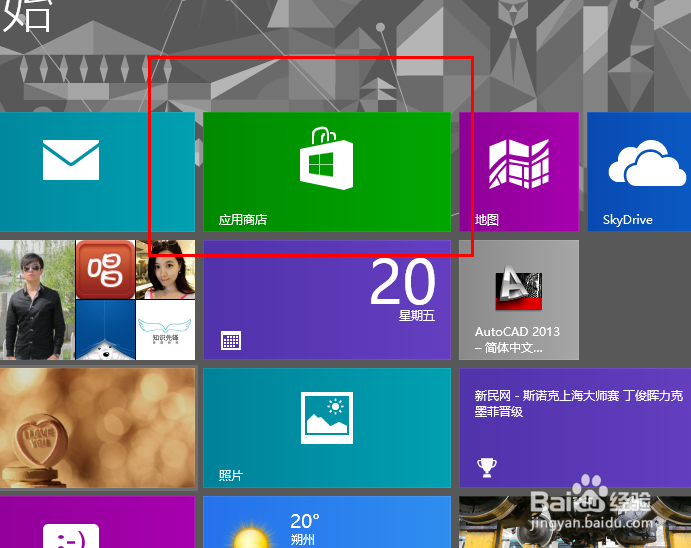The width and height of the screenshot is (691, 548).
Task: Click the 星期五 weekday text
Action: [417, 315]
